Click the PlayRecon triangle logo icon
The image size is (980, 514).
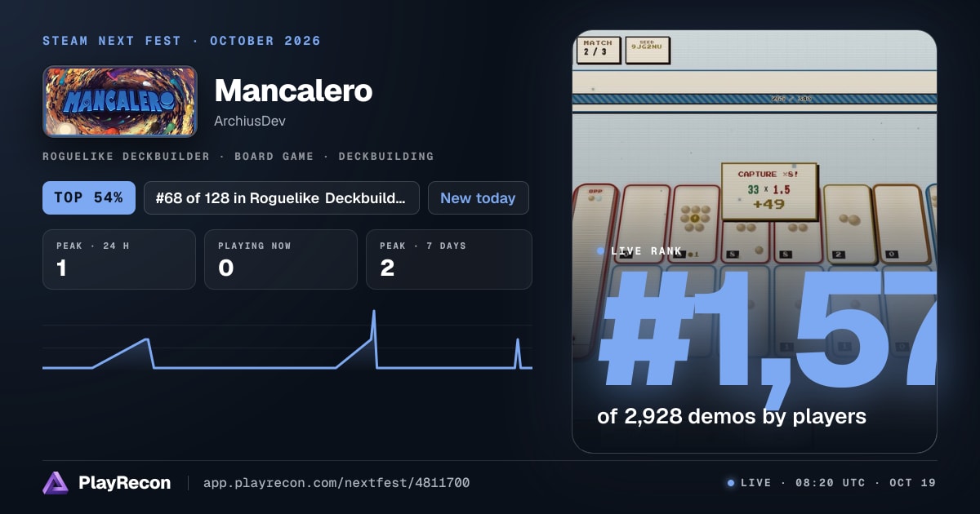56,483
